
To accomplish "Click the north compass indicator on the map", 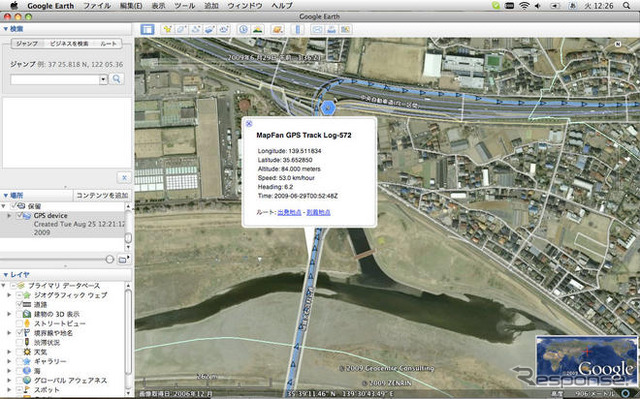I will [x=618, y=44].
